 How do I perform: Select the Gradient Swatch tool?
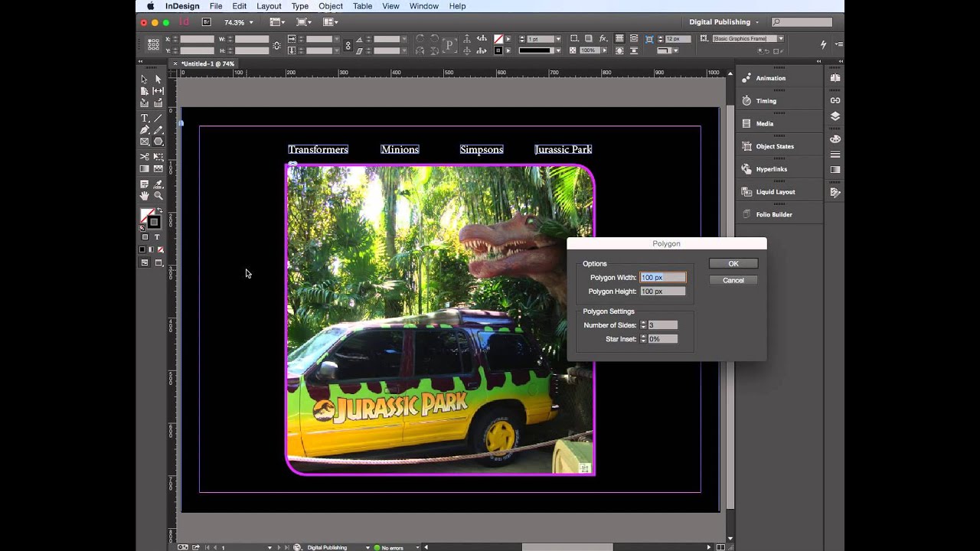[144, 168]
